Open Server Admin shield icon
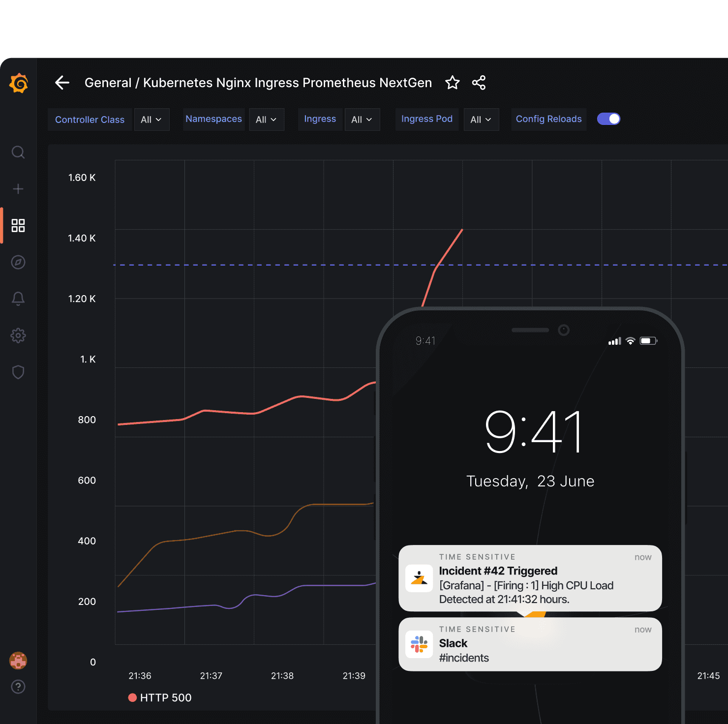This screenshot has width=728, height=724. pyautogui.click(x=18, y=372)
